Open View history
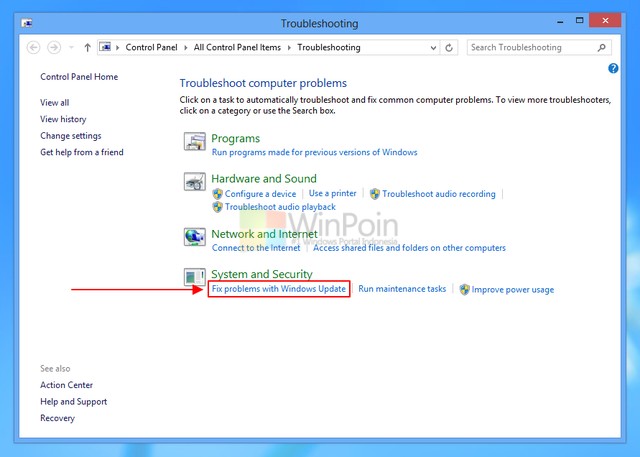This screenshot has width=640, height=457. [x=63, y=119]
